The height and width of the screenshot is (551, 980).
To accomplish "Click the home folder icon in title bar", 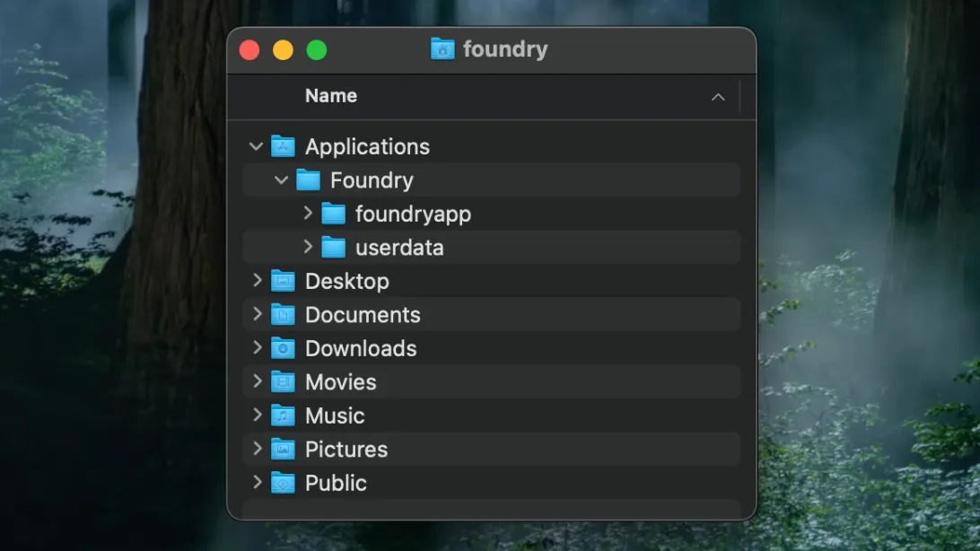I will (442, 48).
